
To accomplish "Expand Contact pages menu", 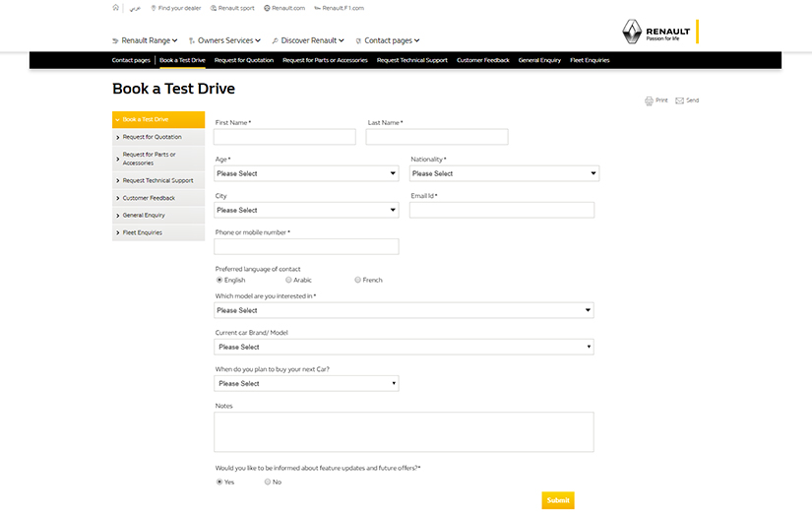I will click(388, 40).
